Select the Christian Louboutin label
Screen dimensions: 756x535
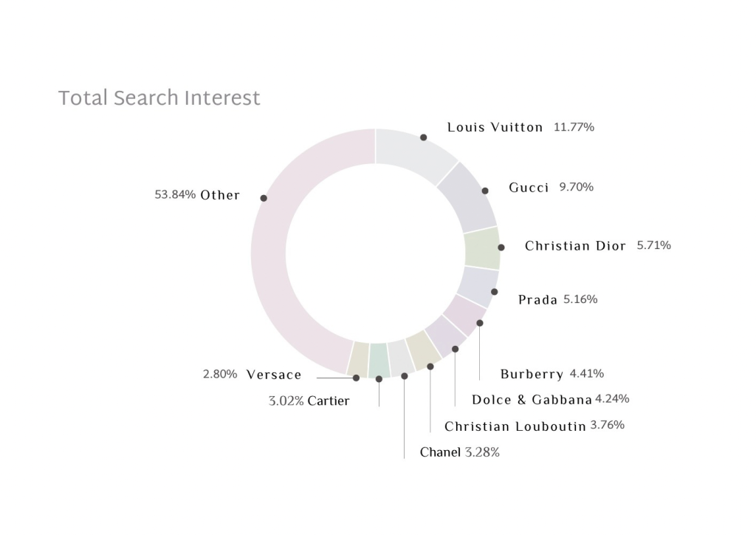coord(515,427)
